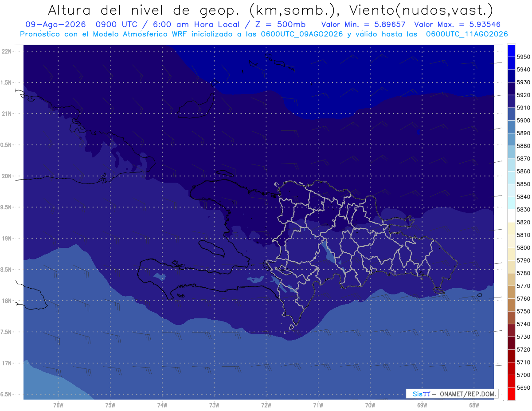532x411 pixels.
Task: Click the '17N' latitude axis label
Action: click(7, 363)
